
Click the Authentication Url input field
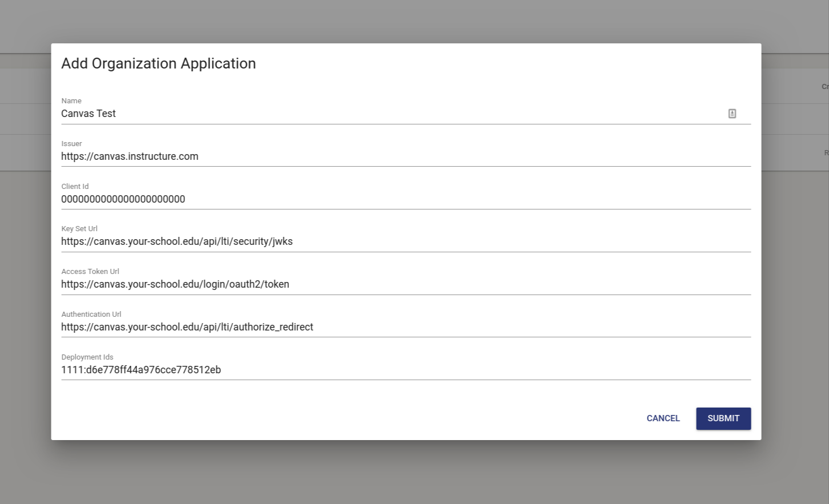click(x=405, y=327)
